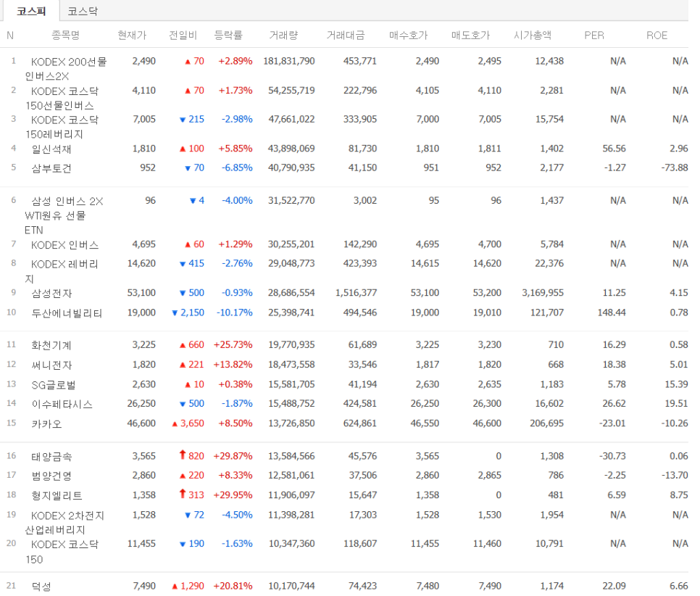This screenshot has width=700, height=596.
Task: Click the volume value 181,831,790
Action: tap(289, 61)
